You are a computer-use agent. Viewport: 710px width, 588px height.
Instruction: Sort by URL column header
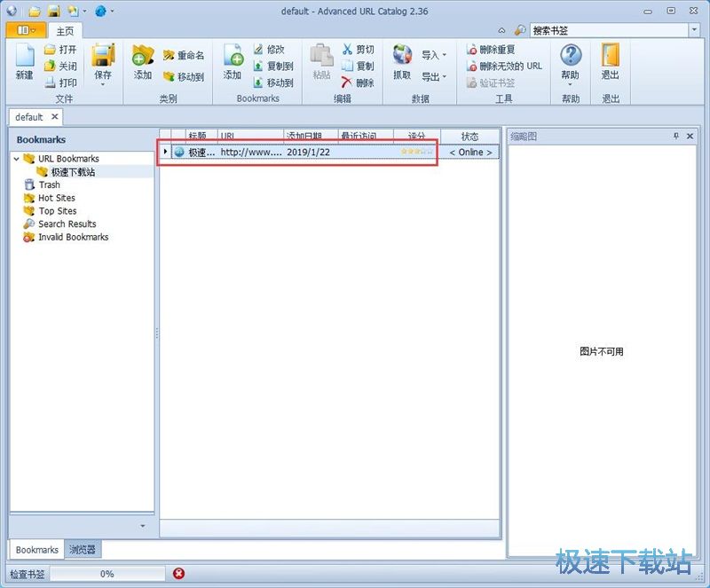point(250,137)
